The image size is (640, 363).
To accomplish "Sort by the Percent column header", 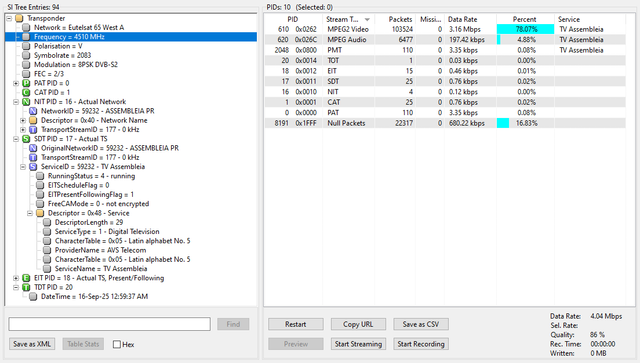I will coord(525,19).
